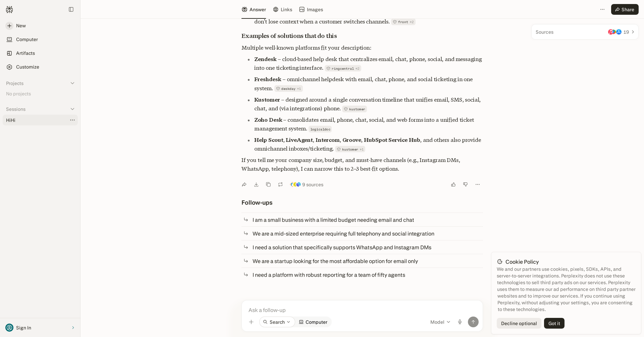Click the Got it cookie button
Image resolution: width=644 pixels, height=337 pixels.
pyautogui.click(x=554, y=323)
